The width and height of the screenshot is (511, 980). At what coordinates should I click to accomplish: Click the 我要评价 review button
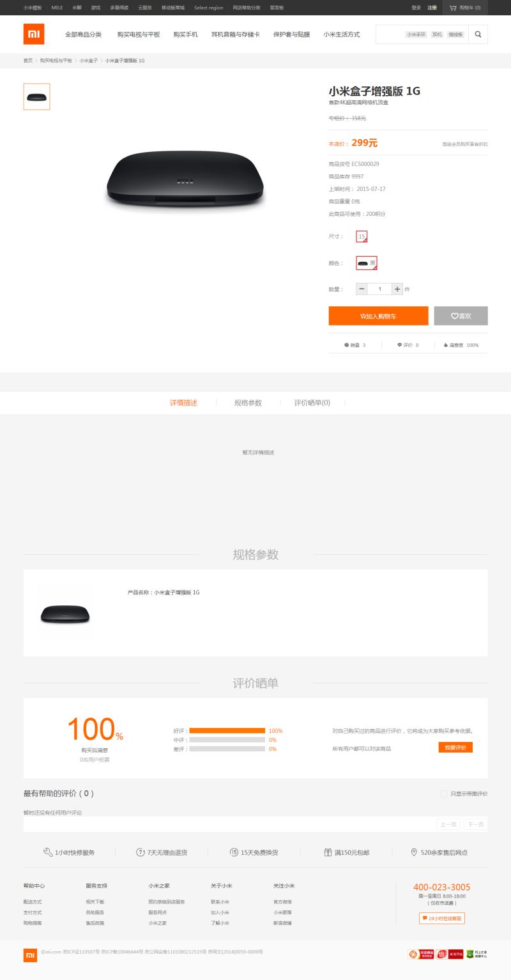455,747
